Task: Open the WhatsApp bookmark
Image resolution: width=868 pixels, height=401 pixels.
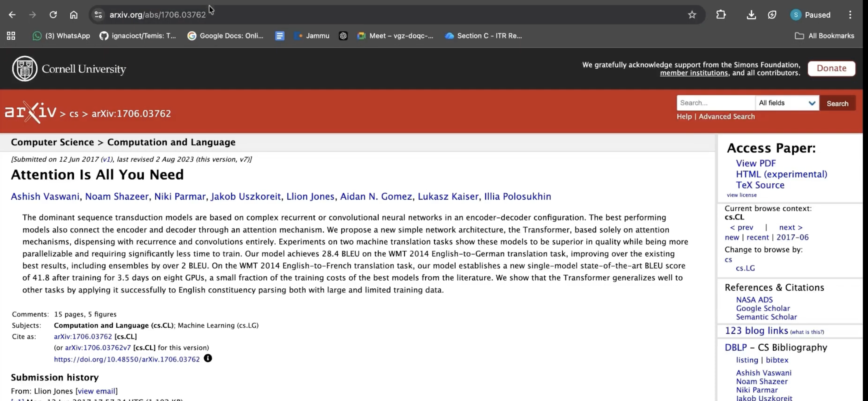Action: (x=61, y=36)
